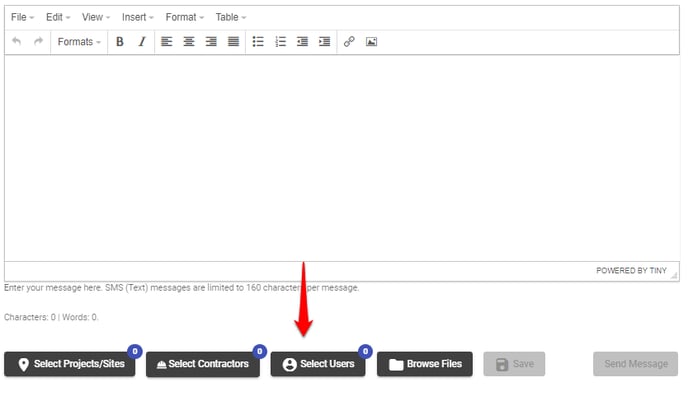Align text right
688x401 pixels.
211,42
